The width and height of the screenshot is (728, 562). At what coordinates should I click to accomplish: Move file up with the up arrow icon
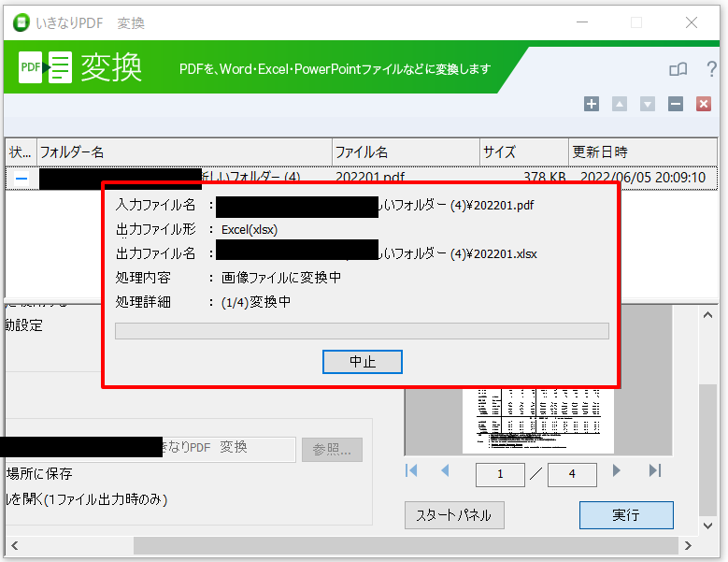click(620, 104)
